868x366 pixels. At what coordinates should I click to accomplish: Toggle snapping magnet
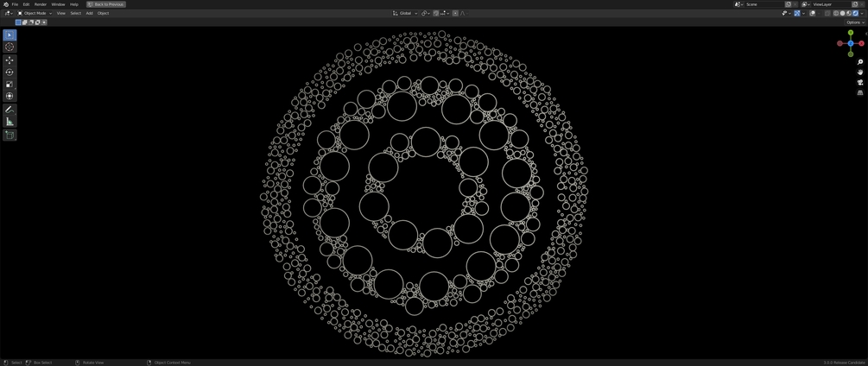click(435, 13)
